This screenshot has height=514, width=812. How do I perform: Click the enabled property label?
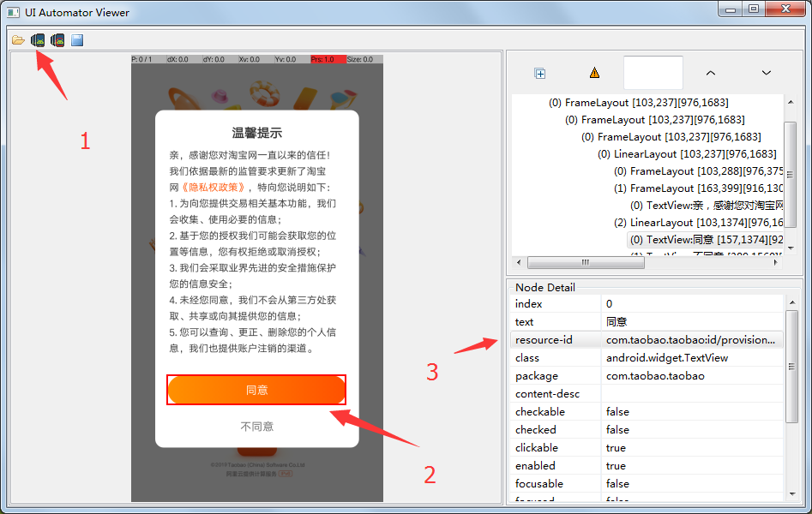pos(535,466)
